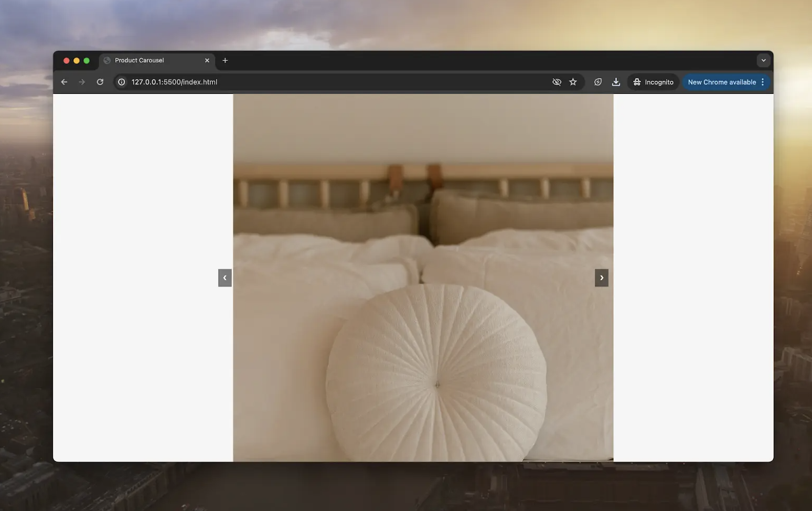
Task: Go back to the previous page
Action: tap(64, 82)
